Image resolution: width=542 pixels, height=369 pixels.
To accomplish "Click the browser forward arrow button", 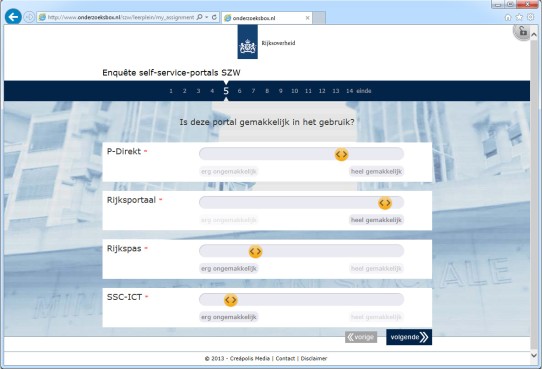I will (29, 17).
